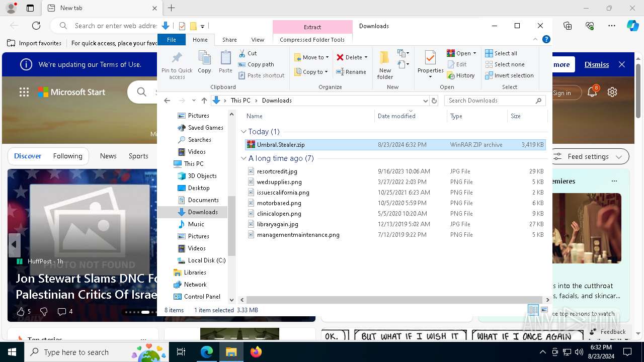
Task: Click Copy path in the ribbon
Action: (x=256, y=64)
